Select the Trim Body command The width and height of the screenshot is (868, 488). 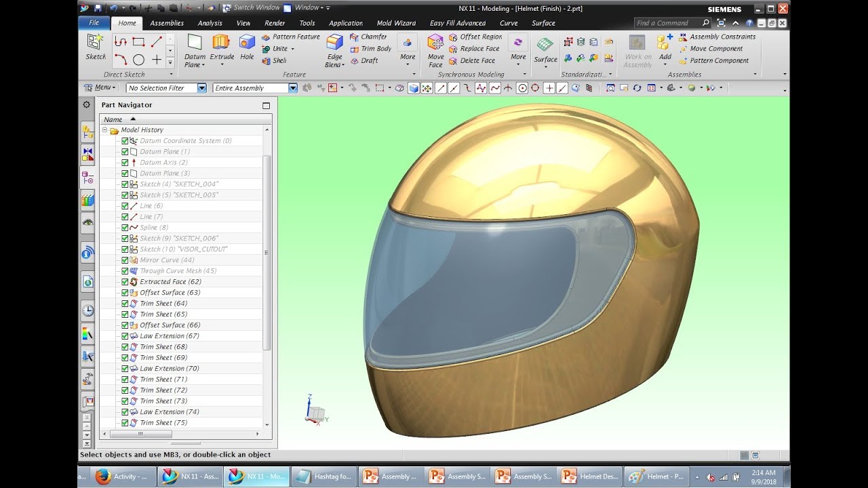[370, 49]
